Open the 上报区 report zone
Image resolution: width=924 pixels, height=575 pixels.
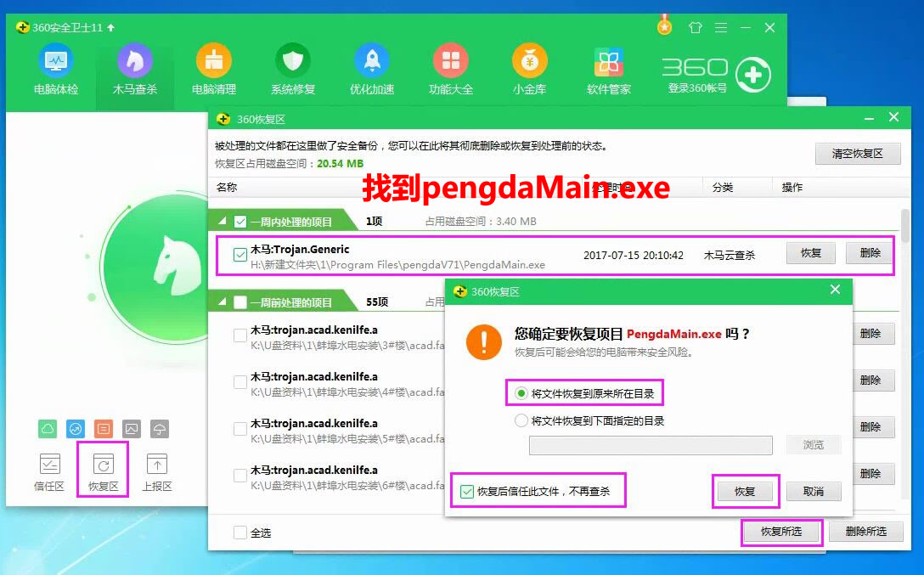(x=157, y=472)
